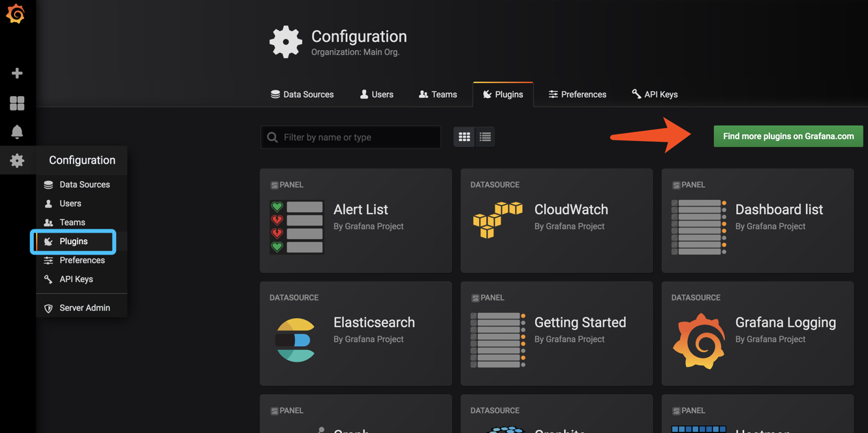Click Find more plugins on Grafana.com

pyautogui.click(x=788, y=136)
